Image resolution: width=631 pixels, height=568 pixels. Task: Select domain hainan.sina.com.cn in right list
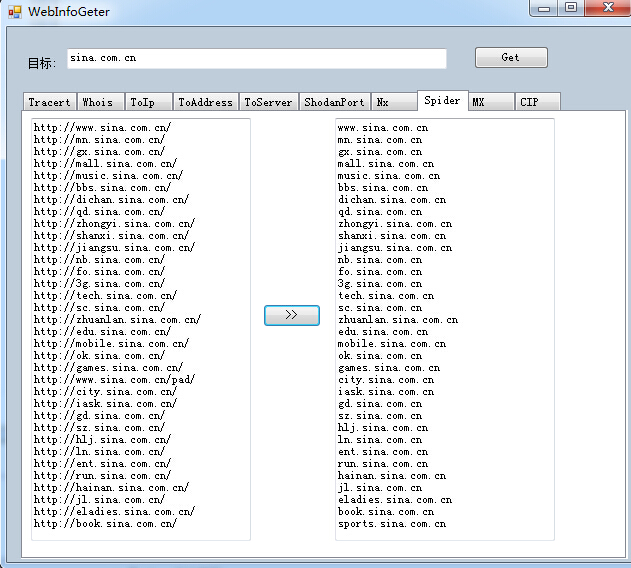point(392,476)
